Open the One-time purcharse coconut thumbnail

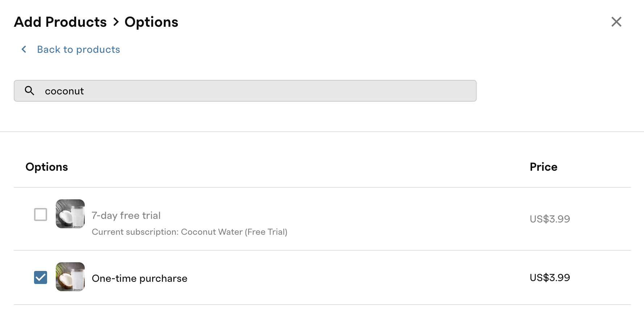(x=70, y=277)
